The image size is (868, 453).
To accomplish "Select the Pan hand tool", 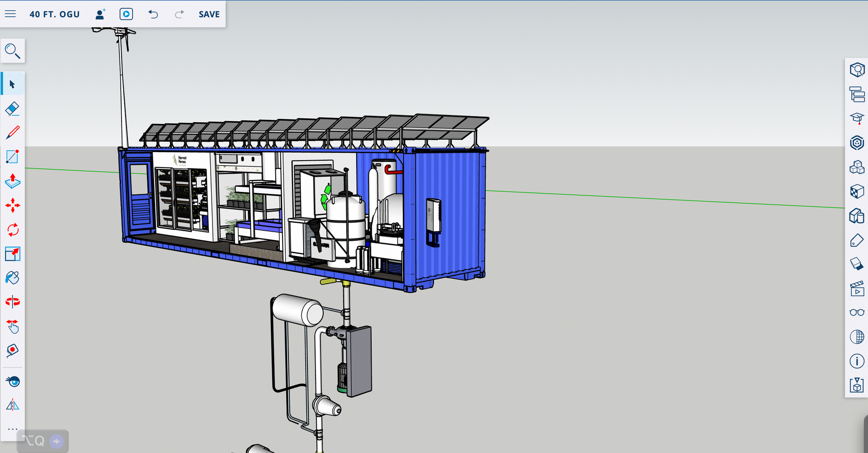I will tap(13, 326).
